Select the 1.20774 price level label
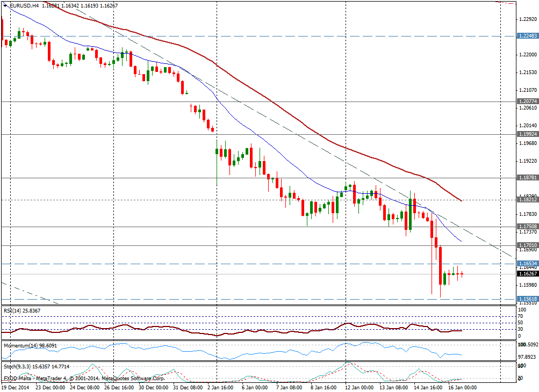This screenshot has width=539, height=392. pos(527,101)
